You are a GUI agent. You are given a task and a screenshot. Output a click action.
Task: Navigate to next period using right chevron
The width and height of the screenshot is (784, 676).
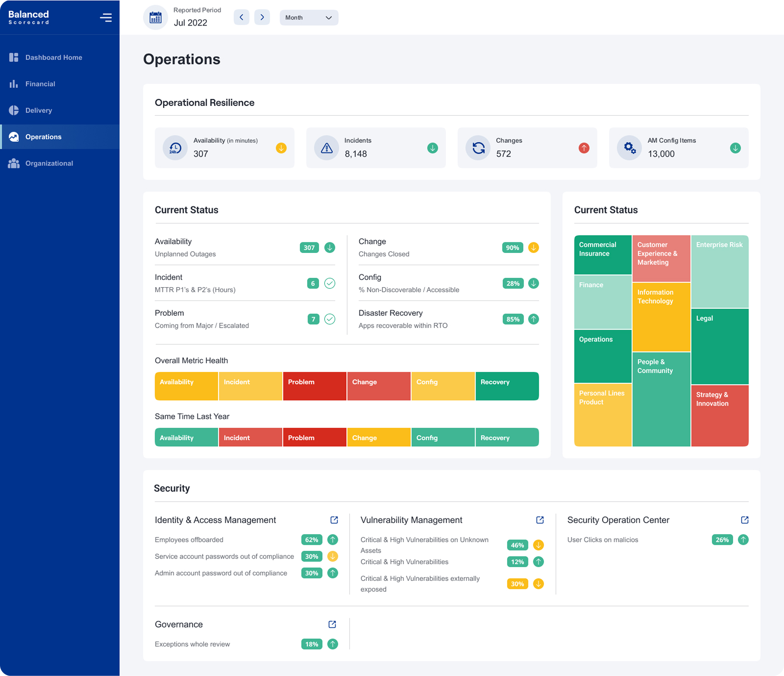262,17
